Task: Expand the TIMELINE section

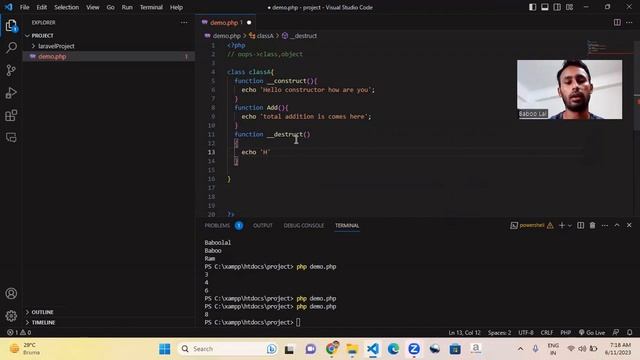Action: point(109,322)
